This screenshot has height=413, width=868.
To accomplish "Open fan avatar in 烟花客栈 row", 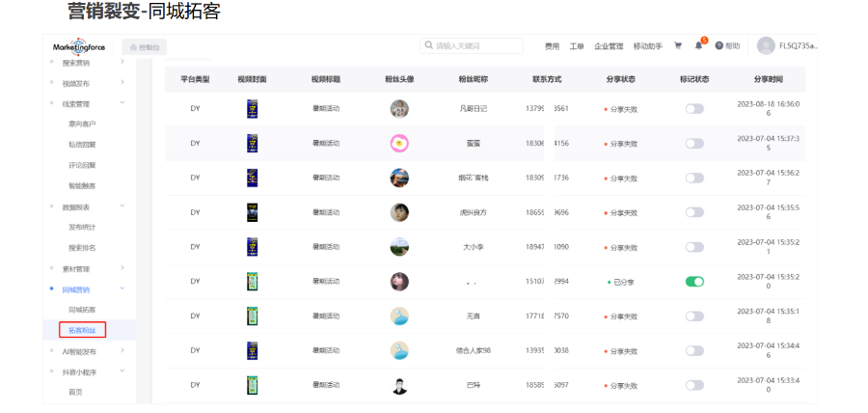I will tap(399, 178).
